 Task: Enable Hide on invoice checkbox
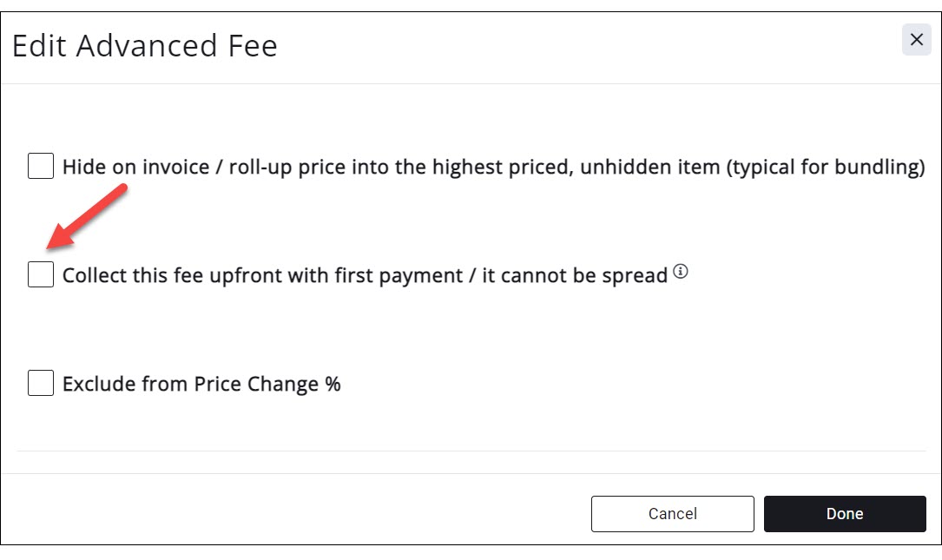[x=41, y=166]
